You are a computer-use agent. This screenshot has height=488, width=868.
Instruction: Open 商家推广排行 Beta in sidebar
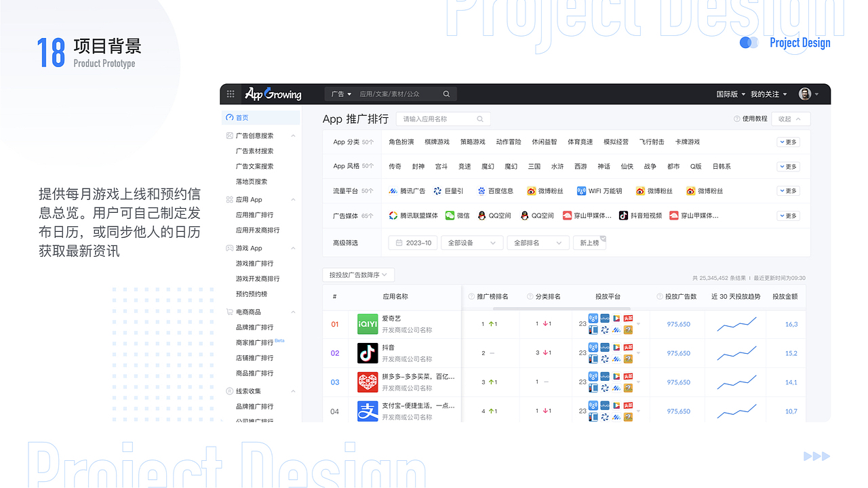coord(260,342)
